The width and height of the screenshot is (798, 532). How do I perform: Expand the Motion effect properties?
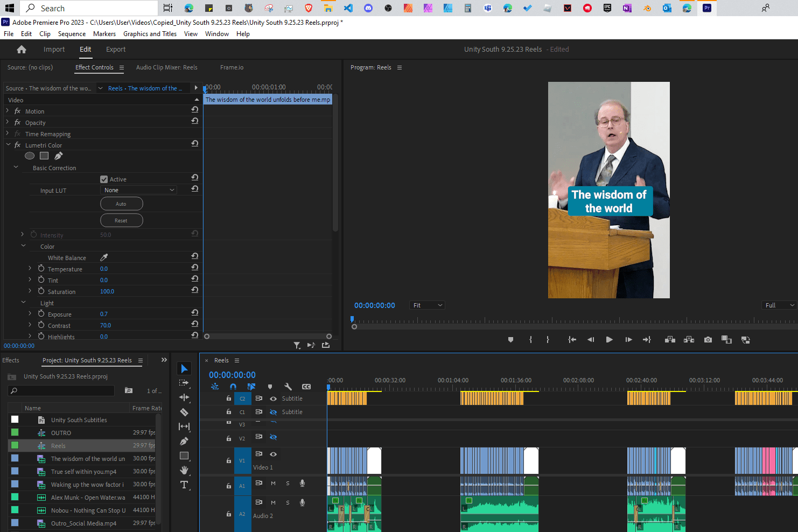coord(8,111)
